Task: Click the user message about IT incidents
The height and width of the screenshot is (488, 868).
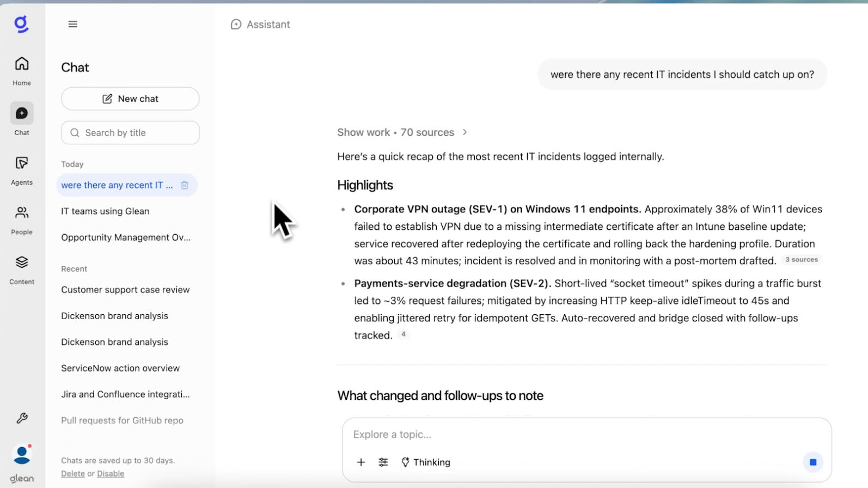Action: pos(682,75)
